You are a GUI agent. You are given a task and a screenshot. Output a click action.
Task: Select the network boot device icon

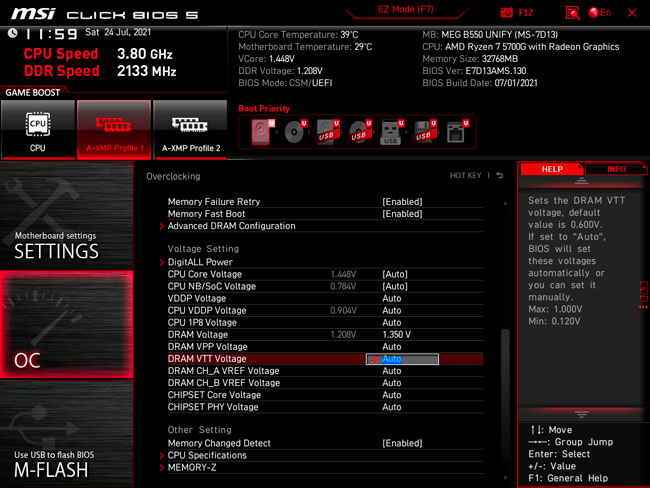pos(457,132)
